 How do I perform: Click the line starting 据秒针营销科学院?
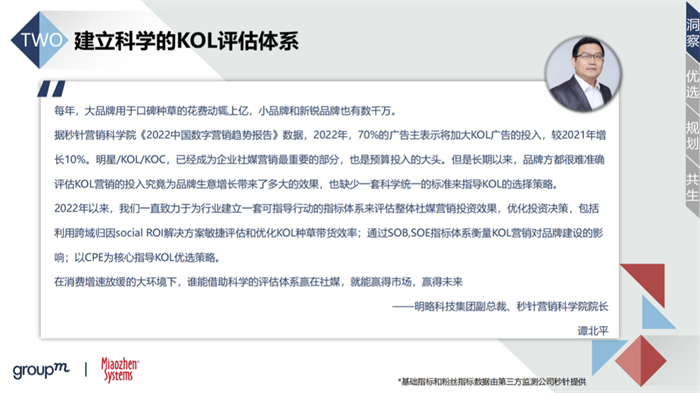pos(330,135)
